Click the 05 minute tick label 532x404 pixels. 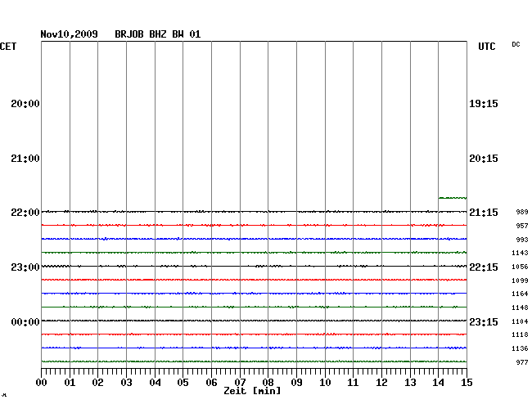tap(183, 383)
